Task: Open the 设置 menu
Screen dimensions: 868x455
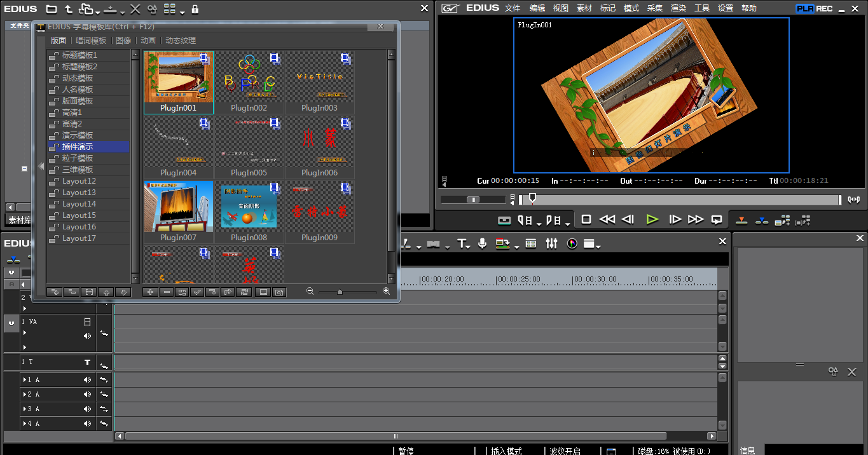Action: coord(726,8)
